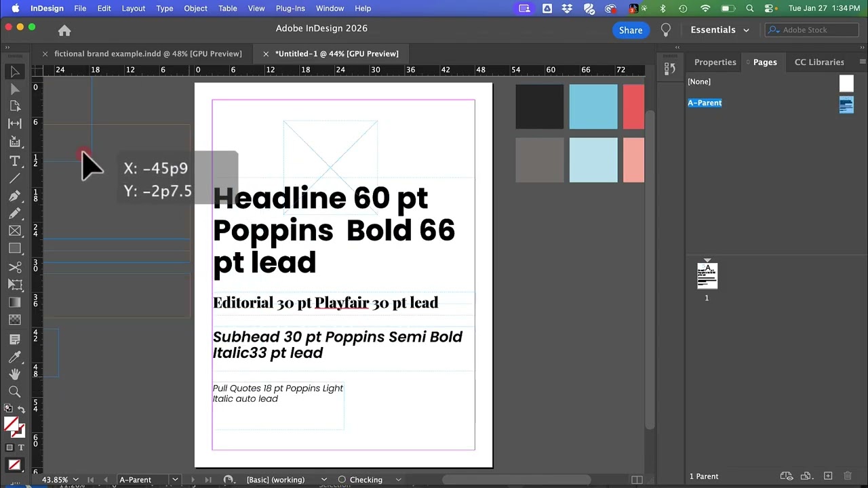Open the Object menu
This screenshot has height=488, width=868.
coord(196,8)
